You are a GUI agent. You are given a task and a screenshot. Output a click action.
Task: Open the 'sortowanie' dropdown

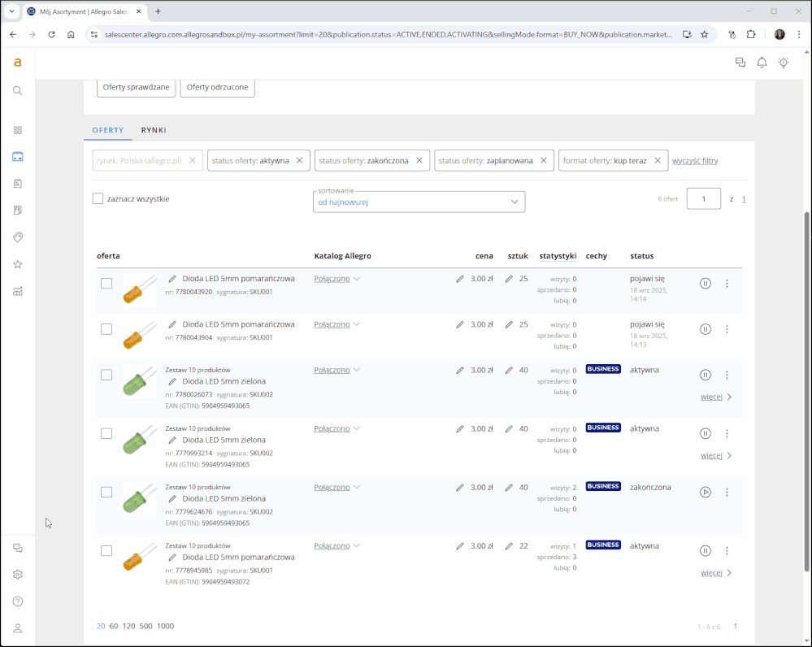[x=419, y=202]
